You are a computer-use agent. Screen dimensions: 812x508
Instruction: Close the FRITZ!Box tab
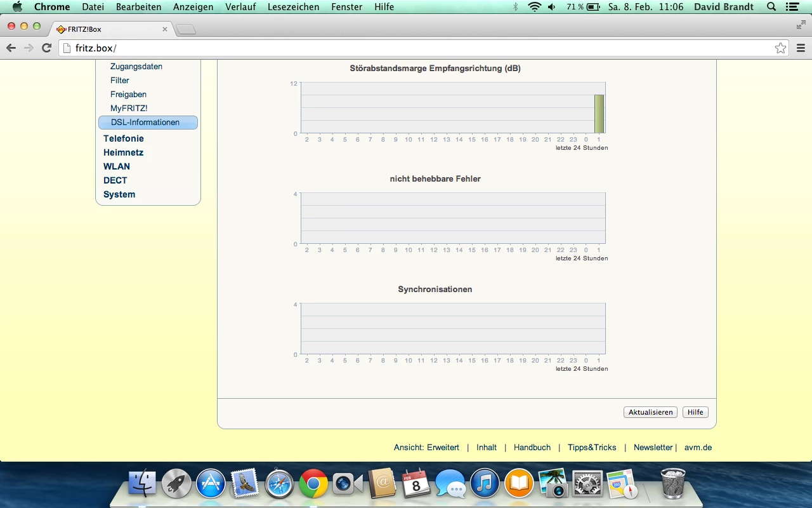tap(165, 29)
